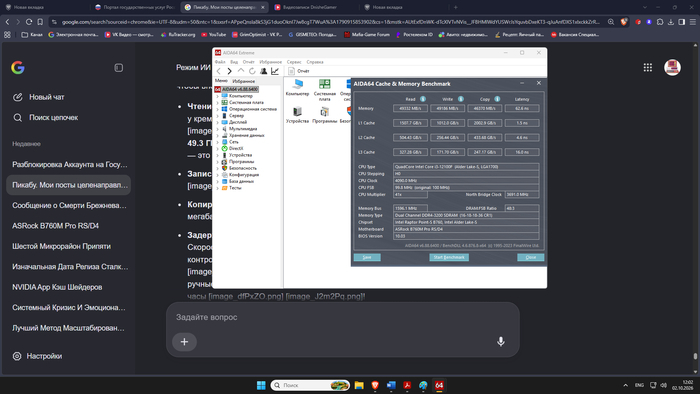Expand the Тесты tree node
The width and height of the screenshot is (700, 394).
(217, 188)
